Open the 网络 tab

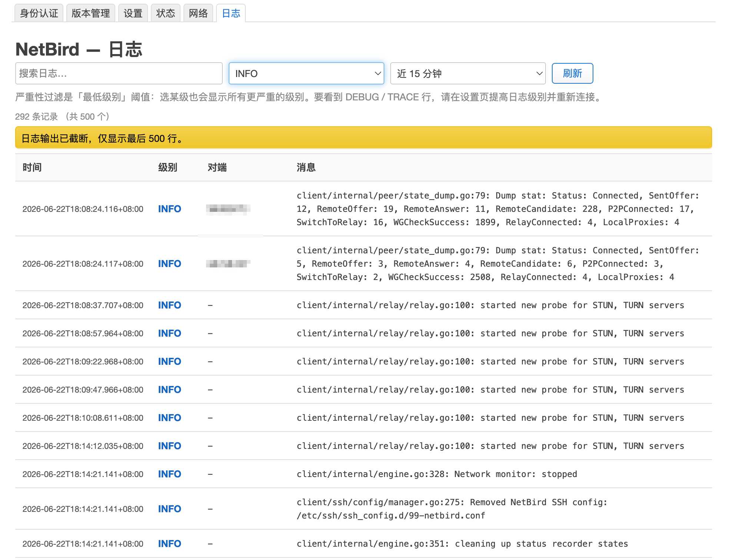coord(198,13)
